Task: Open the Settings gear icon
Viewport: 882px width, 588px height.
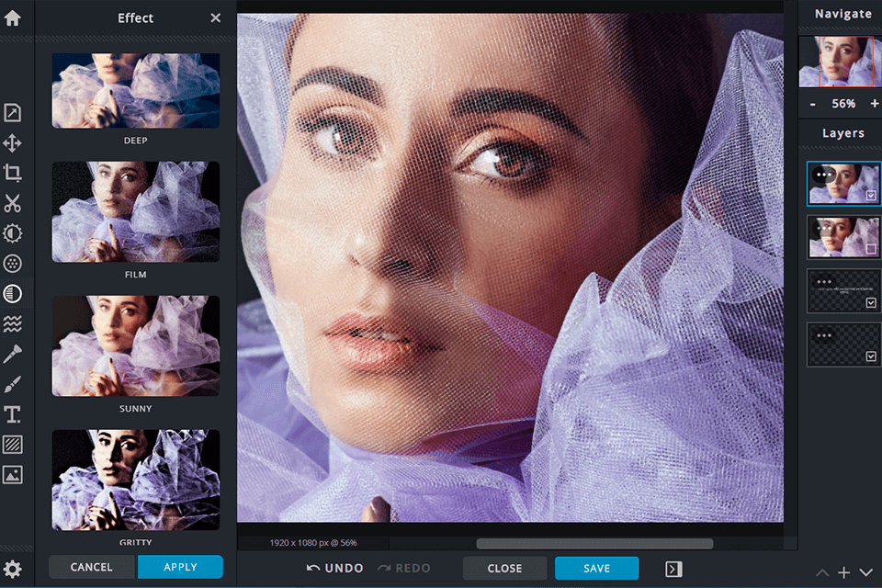Action: point(12,570)
